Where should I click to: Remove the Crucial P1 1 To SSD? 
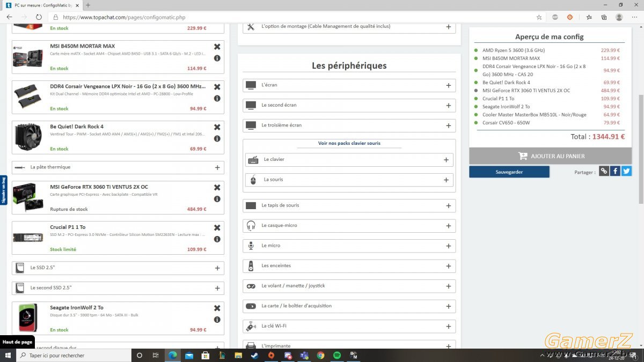point(217,227)
